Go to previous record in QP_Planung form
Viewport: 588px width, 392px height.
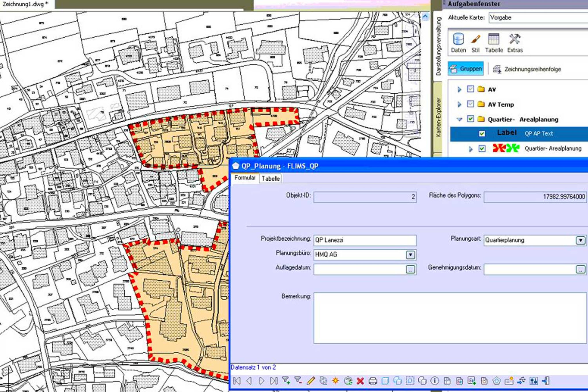249,381
